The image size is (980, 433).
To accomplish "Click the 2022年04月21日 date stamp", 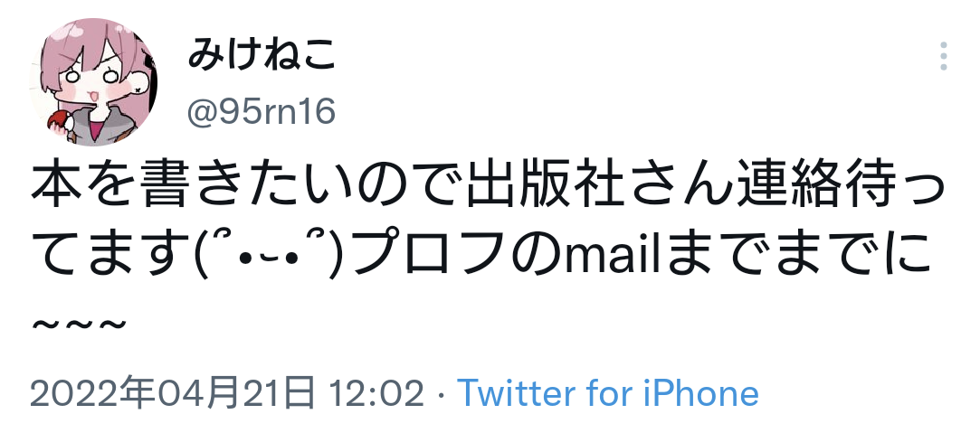I will point(172,393).
